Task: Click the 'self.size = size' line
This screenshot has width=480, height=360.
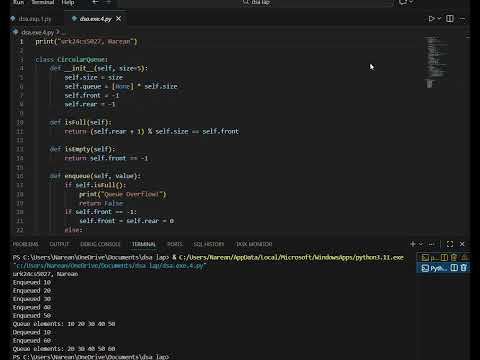Action: pos(94,77)
